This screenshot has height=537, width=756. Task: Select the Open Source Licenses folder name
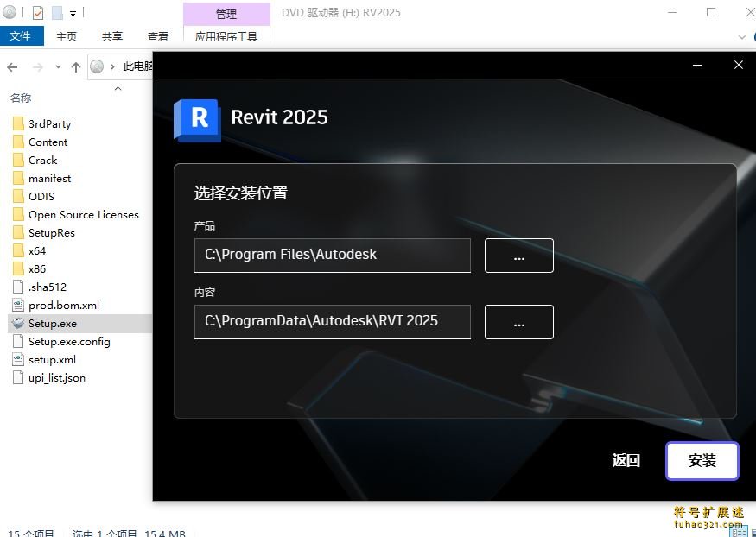pyautogui.click(x=84, y=215)
